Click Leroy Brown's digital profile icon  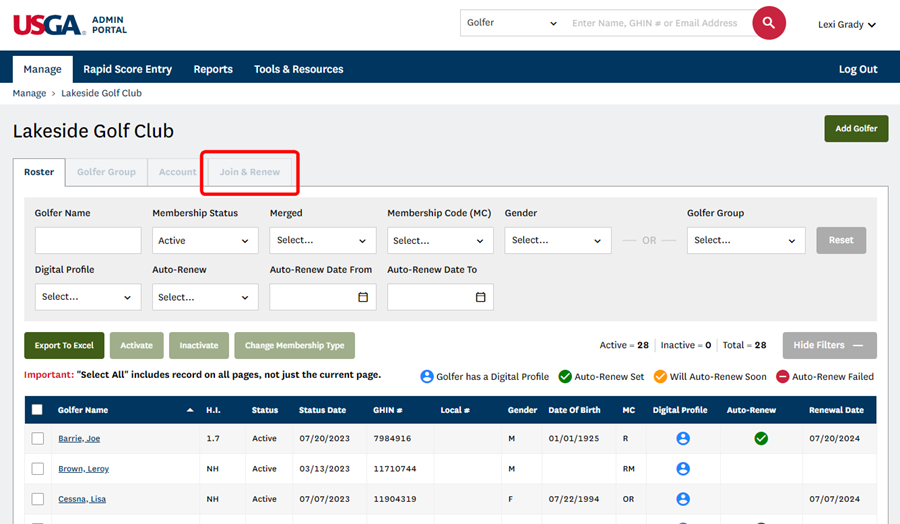pos(683,468)
